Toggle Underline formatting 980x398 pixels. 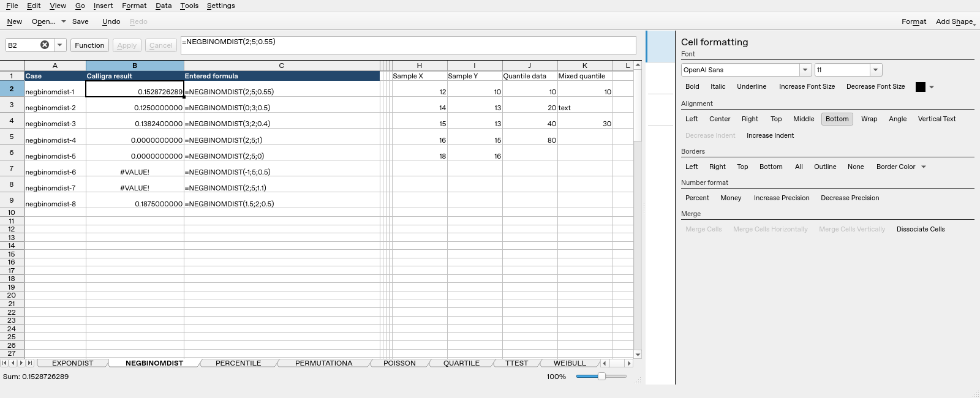click(x=752, y=86)
